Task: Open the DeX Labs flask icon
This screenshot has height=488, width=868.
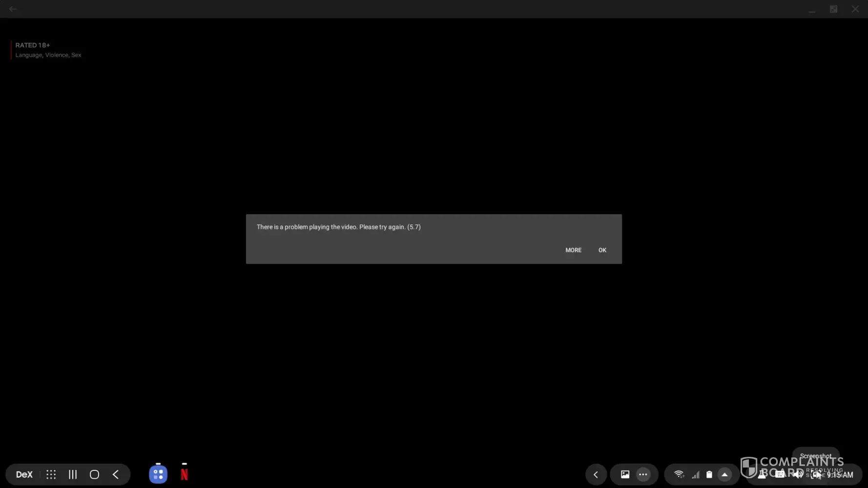Action: (x=762, y=474)
